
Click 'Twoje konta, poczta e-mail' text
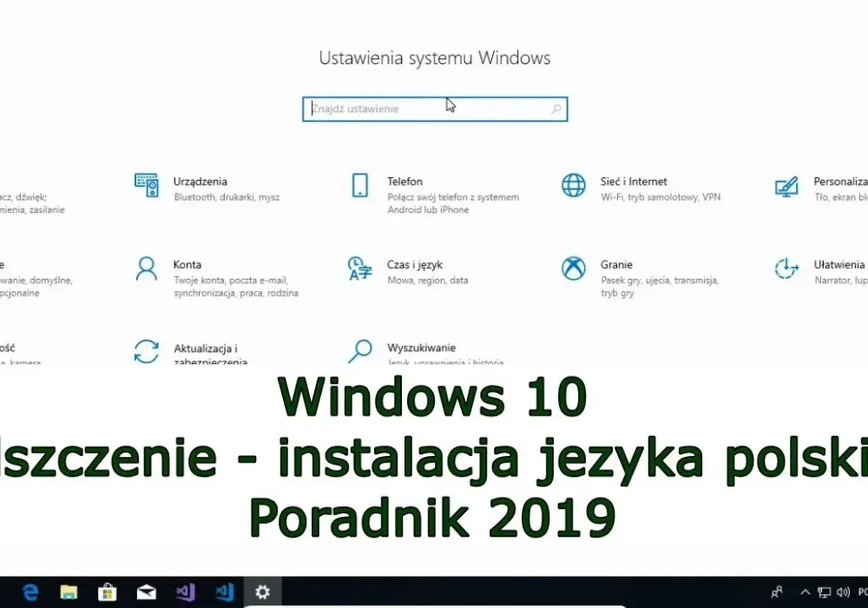click(230, 281)
